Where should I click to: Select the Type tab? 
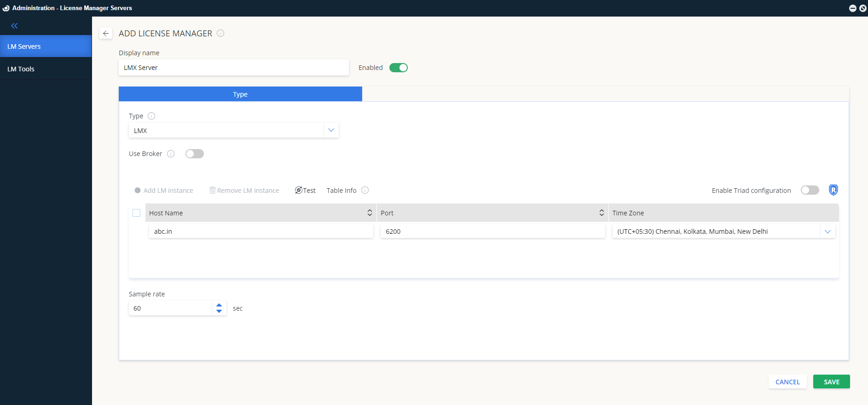240,94
